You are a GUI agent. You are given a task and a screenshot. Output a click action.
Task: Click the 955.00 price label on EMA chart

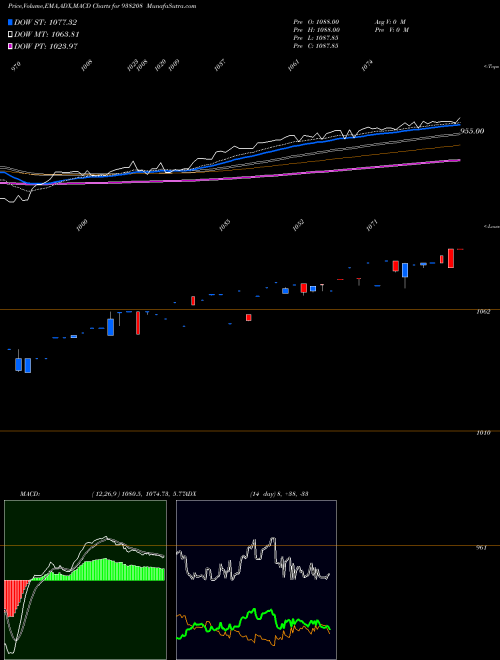pyautogui.click(x=472, y=131)
